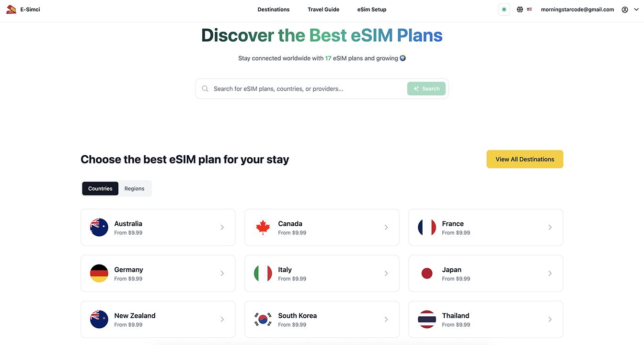Click the user profile avatar icon
The image size is (644, 345).
point(625,10)
